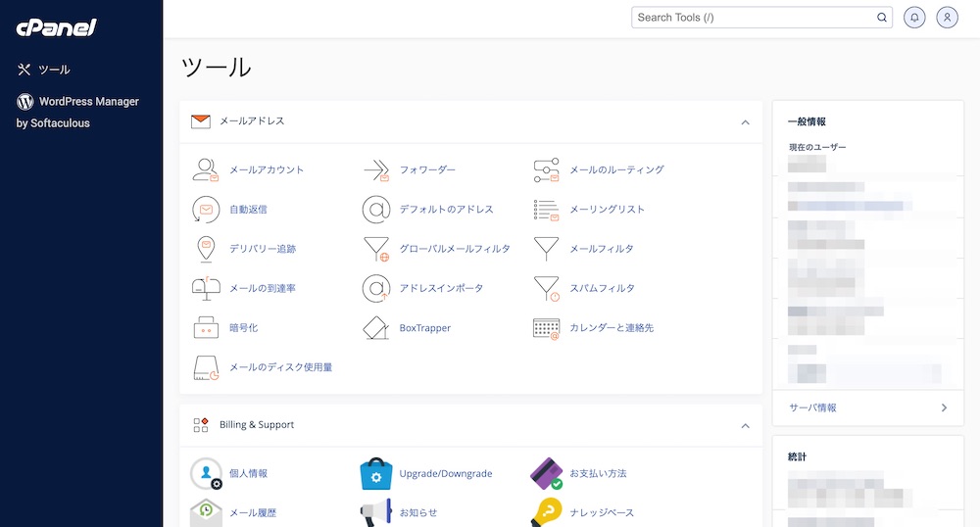The width and height of the screenshot is (980, 527).
Task: Open the お知らせ megaphone icon
Action: [376, 512]
